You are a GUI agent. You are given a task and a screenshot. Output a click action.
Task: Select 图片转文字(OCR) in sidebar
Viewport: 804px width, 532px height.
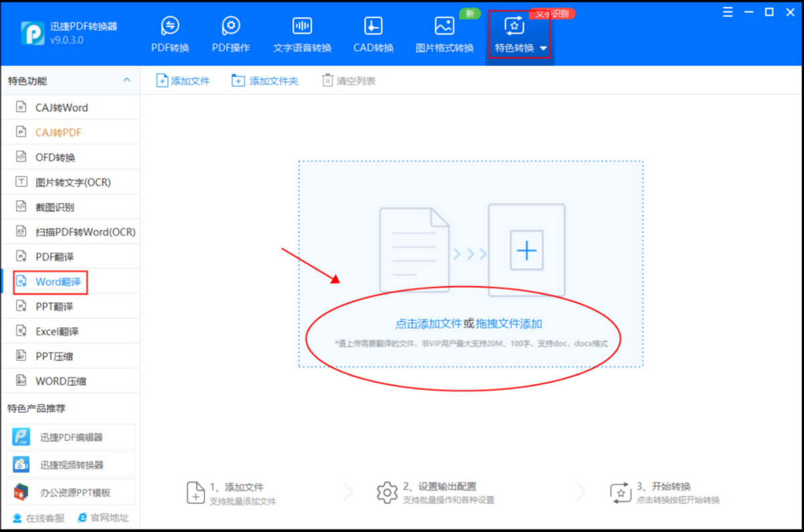point(70,182)
